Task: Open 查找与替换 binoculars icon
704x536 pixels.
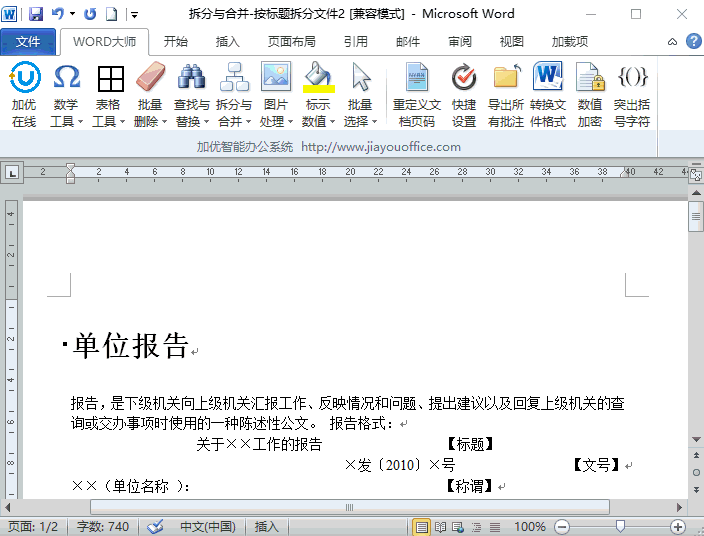Action: [x=192, y=77]
